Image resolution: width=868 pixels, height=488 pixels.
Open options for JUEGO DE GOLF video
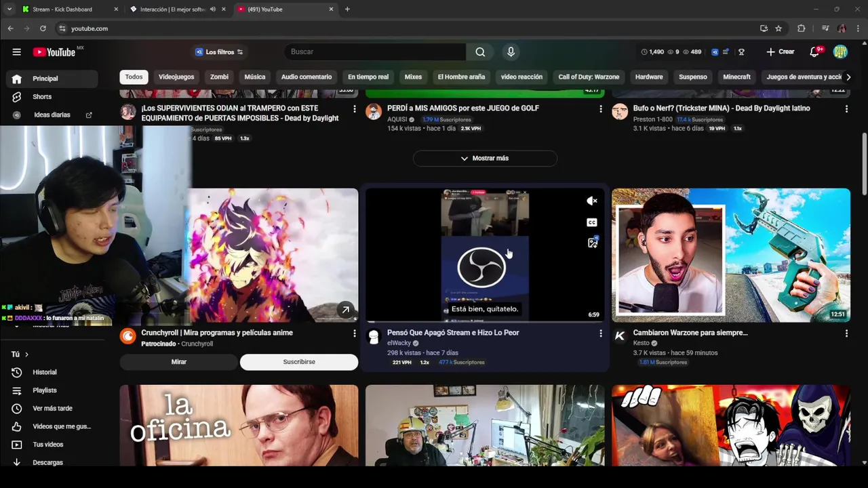point(600,108)
